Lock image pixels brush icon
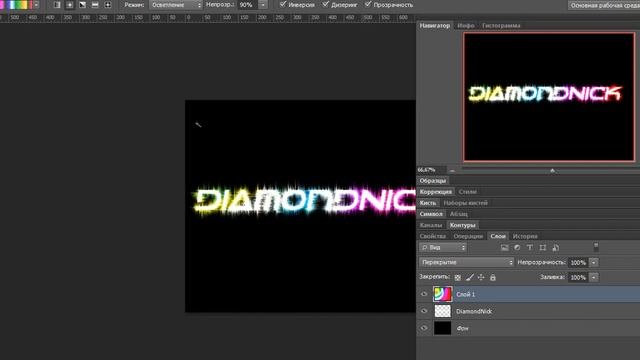This screenshot has height=360, width=640. point(469,278)
